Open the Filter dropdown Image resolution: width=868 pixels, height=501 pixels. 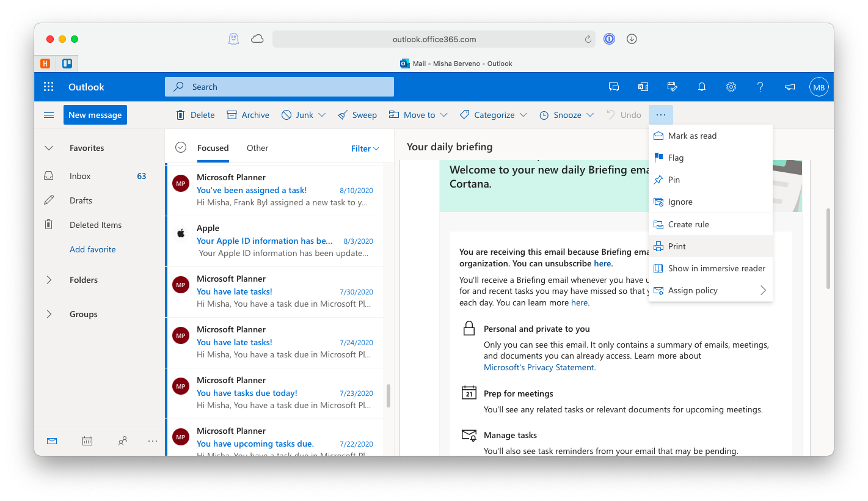(x=365, y=148)
